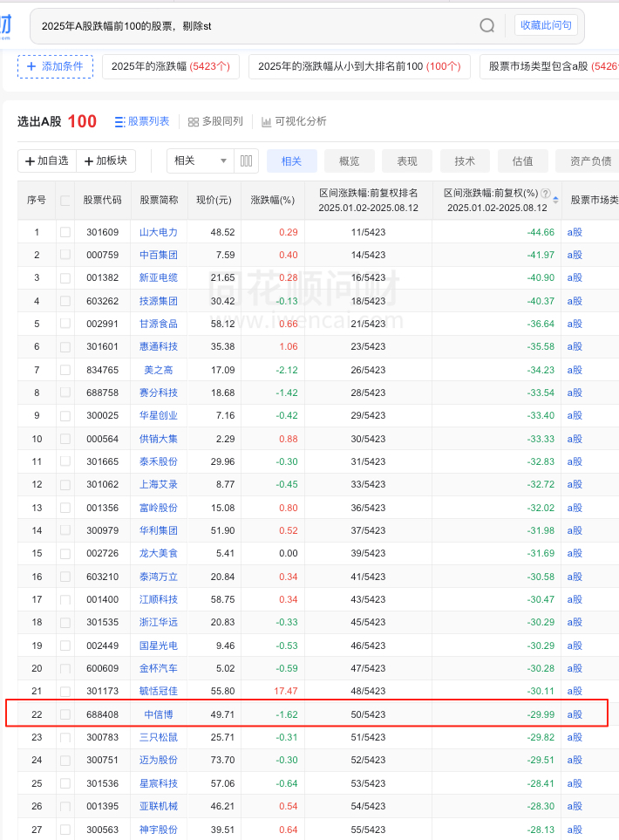Open the 相关 dropdown
619x840 pixels.
click(x=201, y=160)
